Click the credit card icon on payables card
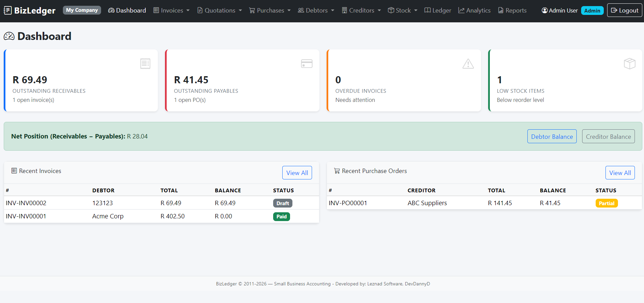The height and width of the screenshot is (303, 644). click(x=307, y=64)
